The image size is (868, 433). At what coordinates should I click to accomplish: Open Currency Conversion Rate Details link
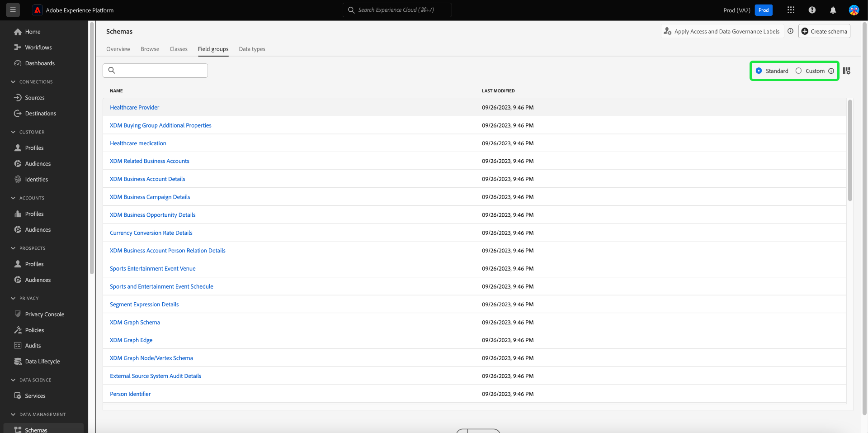[x=151, y=233]
